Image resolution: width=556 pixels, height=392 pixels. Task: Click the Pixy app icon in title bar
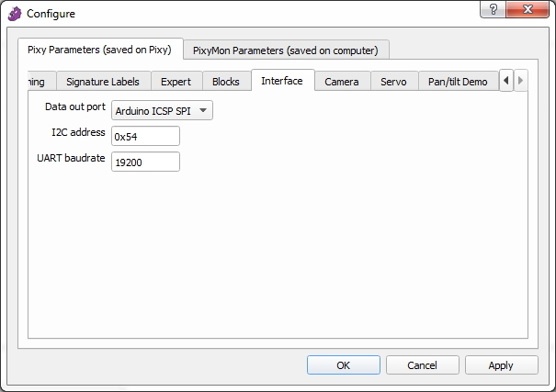coord(15,14)
